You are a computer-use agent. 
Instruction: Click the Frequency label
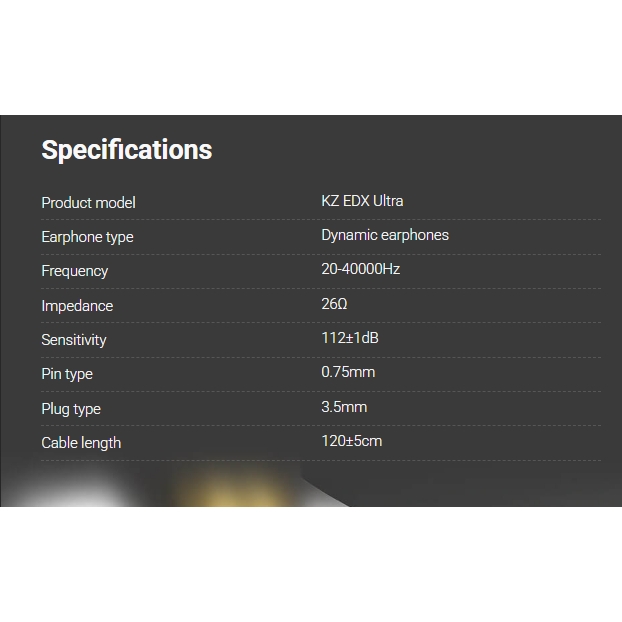(x=75, y=271)
